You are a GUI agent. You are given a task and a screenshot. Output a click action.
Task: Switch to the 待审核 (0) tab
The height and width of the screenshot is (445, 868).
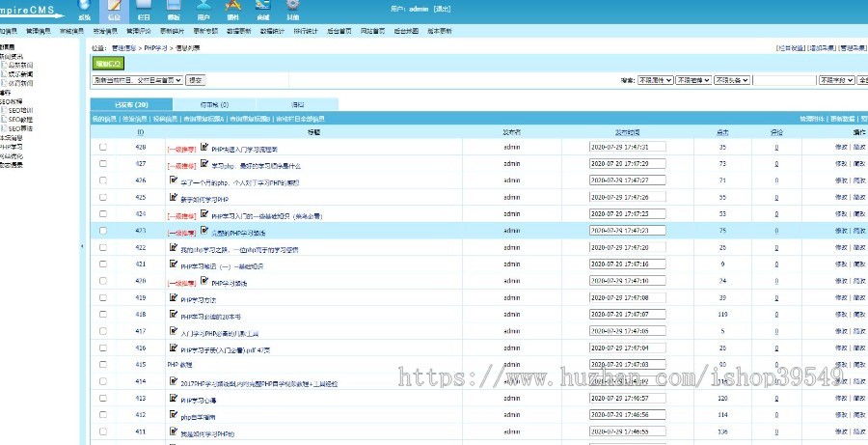214,104
